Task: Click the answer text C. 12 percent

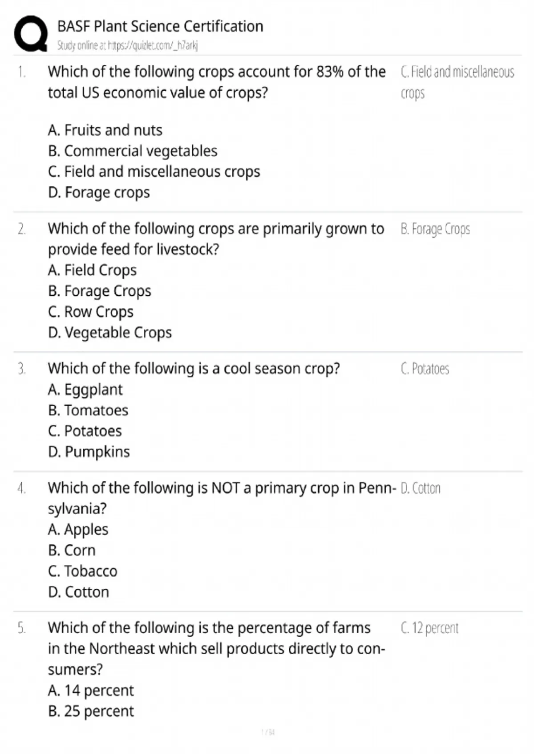Action: pyautogui.click(x=429, y=628)
